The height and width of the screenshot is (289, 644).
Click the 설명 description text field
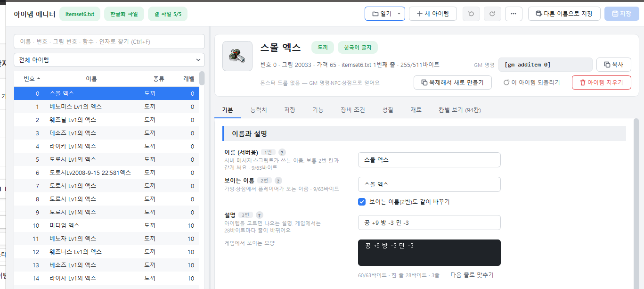pyautogui.click(x=429, y=223)
